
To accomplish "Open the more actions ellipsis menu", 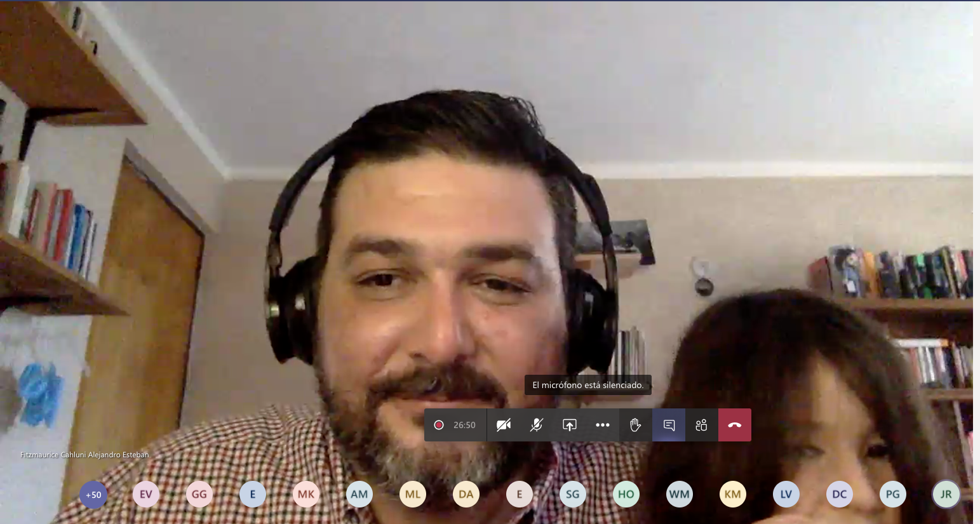I will click(x=603, y=425).
